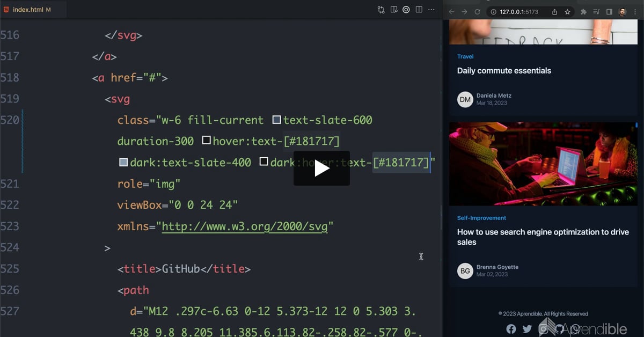The image size is (644, 337).
Task: Click the d="M12 .297c path data line
Action: point(273,311)
